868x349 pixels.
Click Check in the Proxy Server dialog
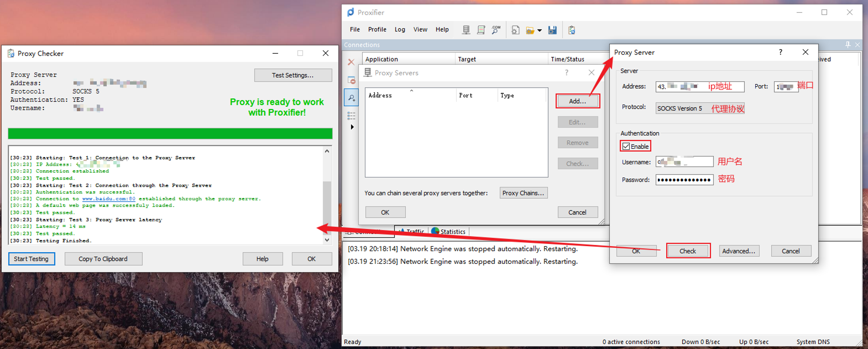(687, 251)
